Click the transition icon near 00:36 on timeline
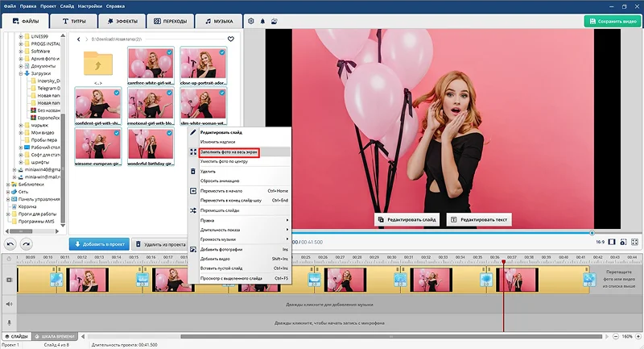The image size is (644, 349). 486,280
